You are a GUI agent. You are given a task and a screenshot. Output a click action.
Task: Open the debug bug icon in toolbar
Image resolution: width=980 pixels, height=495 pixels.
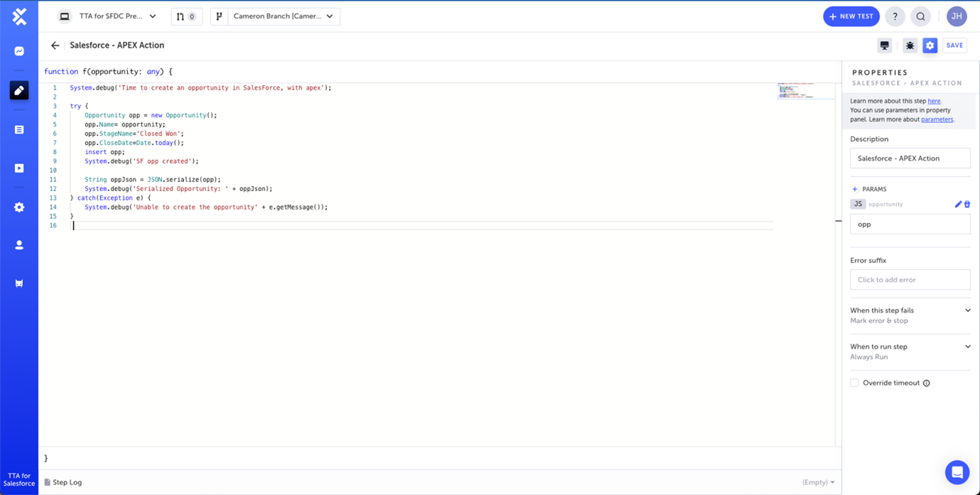[910, 45]
